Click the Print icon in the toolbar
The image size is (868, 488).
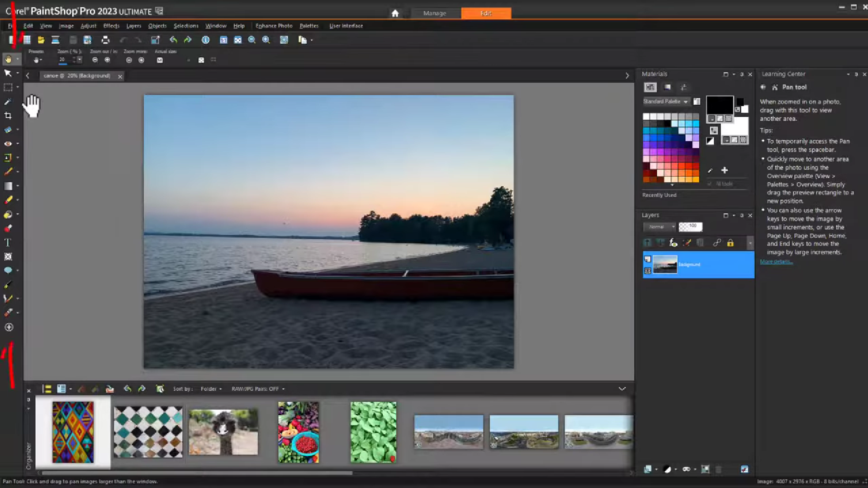[105, 40]
